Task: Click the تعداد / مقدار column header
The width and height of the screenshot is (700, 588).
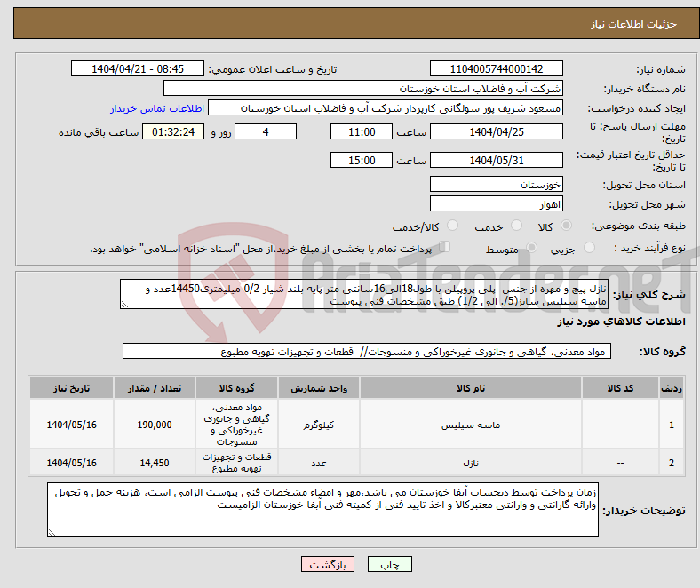Action: tap(155, 388)
